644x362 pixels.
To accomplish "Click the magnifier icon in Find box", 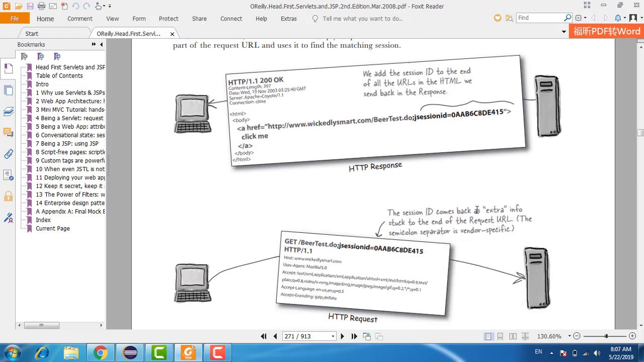I will (x=568, y=18).
